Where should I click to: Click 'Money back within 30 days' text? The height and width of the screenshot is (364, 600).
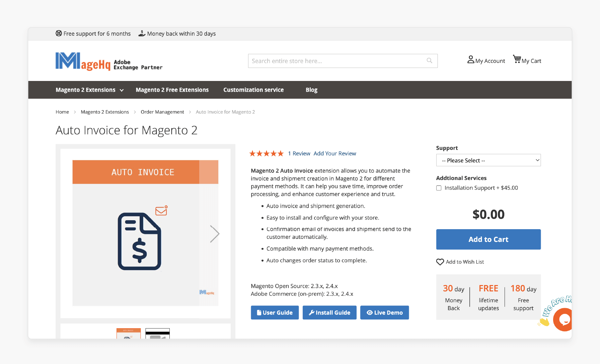click(181, 34)
